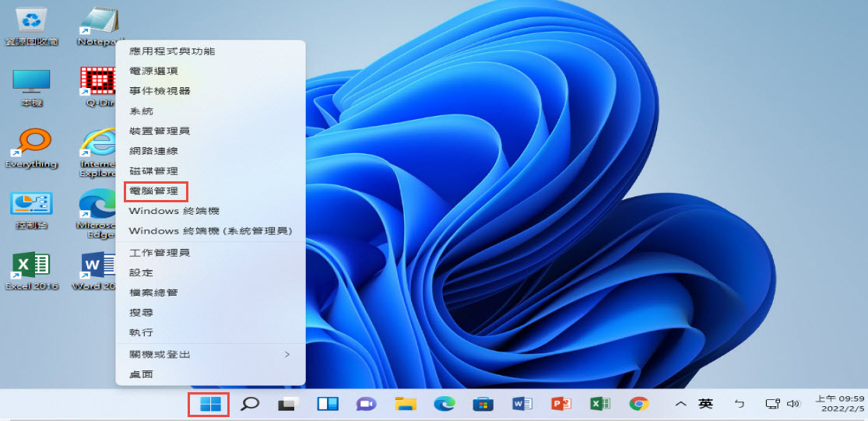
Task: Click the network icon in system tray
Action: point(773,404)
